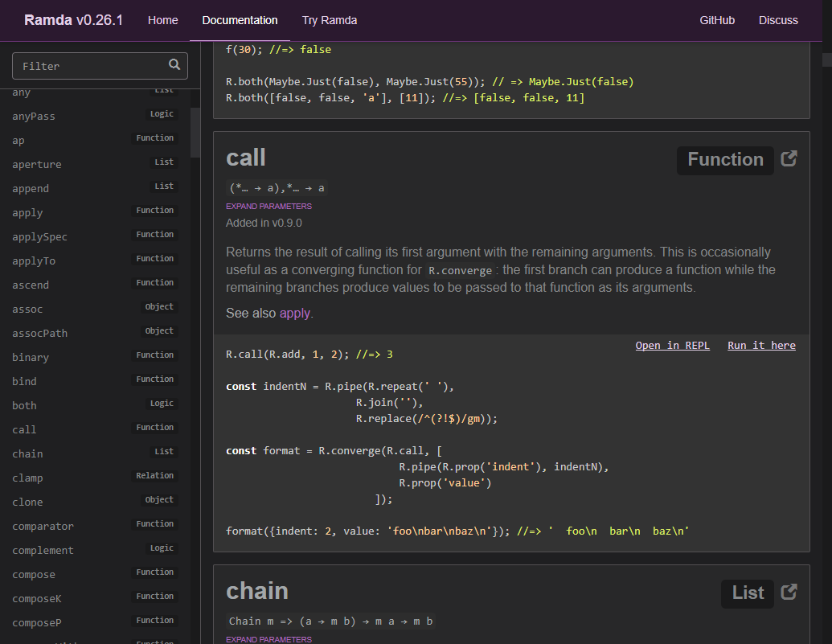Follow the 'apply' See also link
The image size is (832, 644).
294,314
